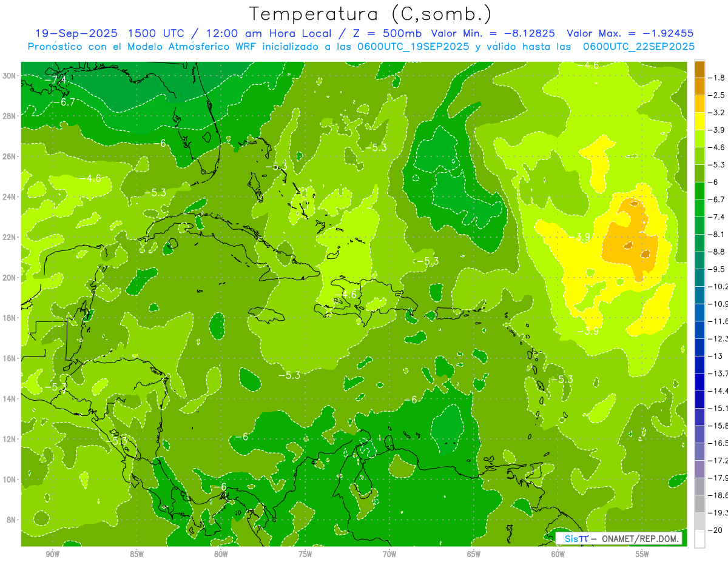Viewport: 728px width, 562px height.
Task: Click the '-2.5' legend value
Action: pos(716,95)
